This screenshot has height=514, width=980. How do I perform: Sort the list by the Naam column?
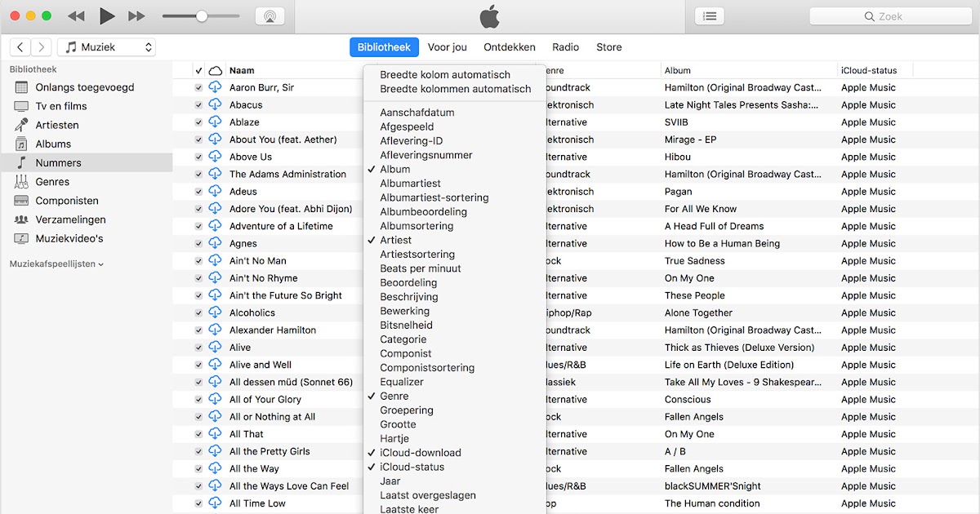tap(242, 70)
